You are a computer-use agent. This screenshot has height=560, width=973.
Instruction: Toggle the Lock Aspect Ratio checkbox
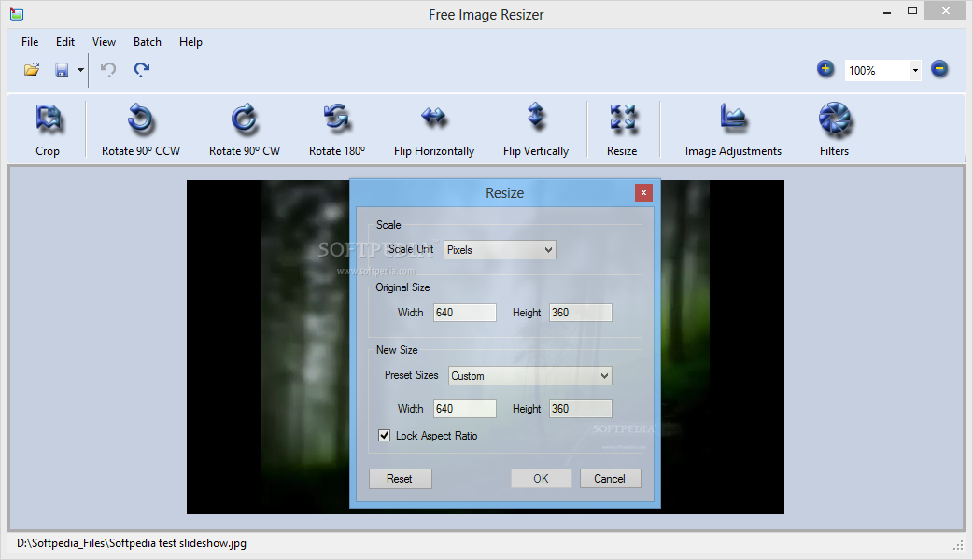(x=385, y=435)
